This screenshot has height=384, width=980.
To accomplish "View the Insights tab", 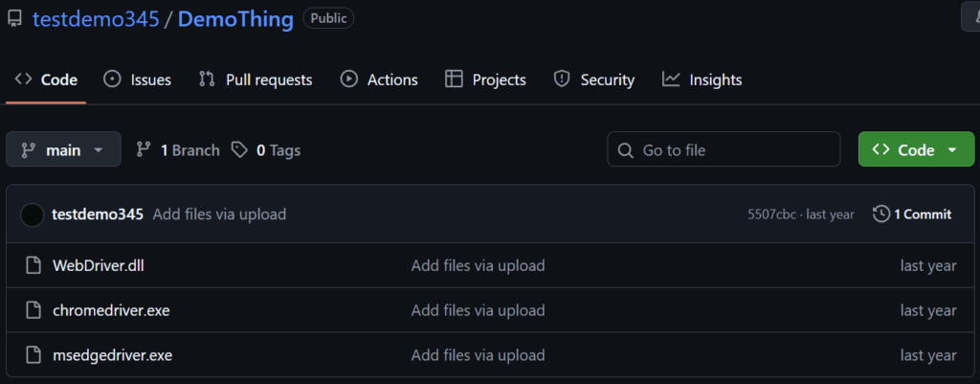I will pyautogui.click(x=702, y=79).
